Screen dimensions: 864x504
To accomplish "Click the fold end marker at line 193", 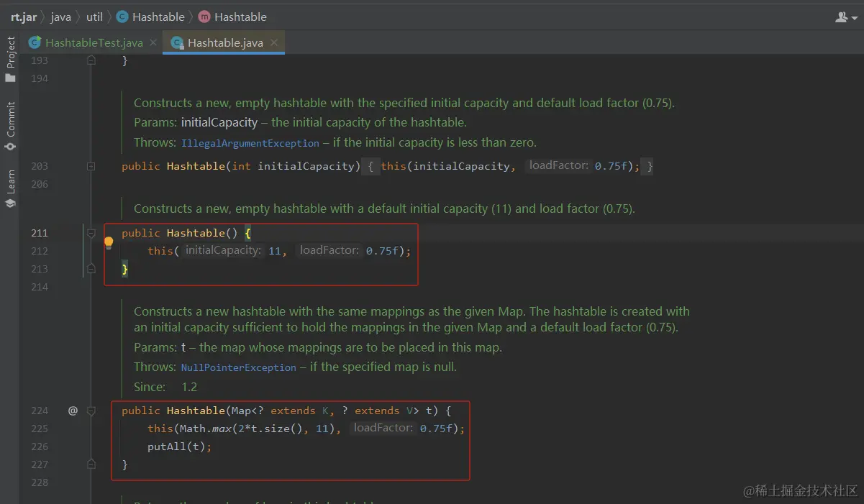I will coord(91,60).
